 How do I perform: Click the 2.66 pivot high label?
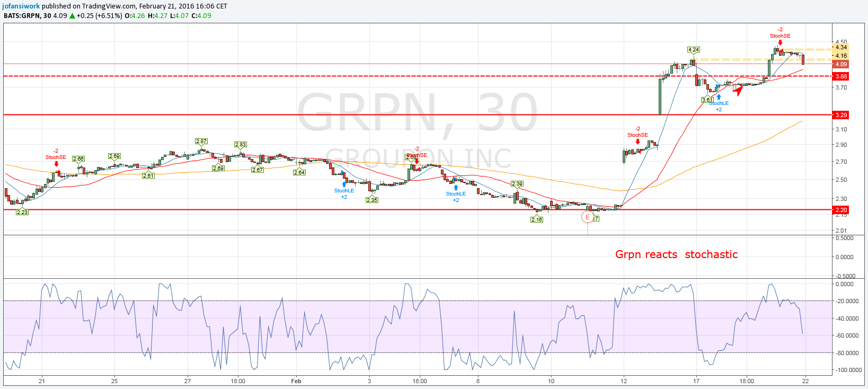78,158
